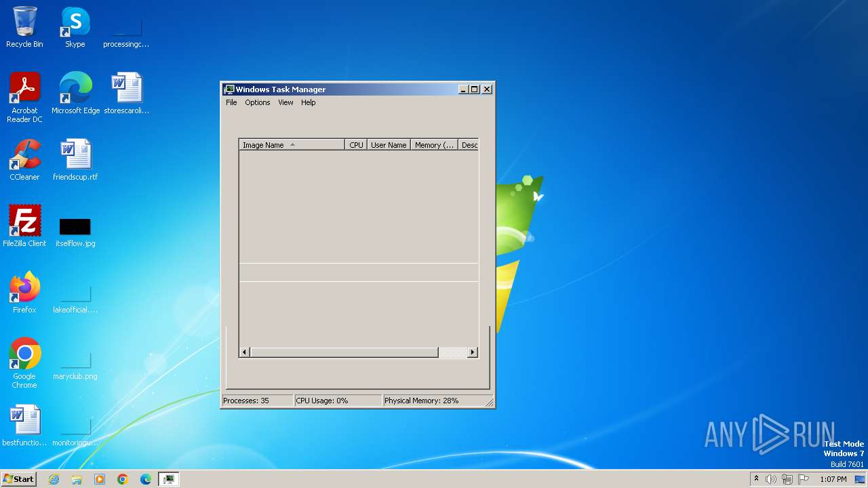Open the Action Center flag icon
Image resolution: width=868 pixels, height=488 pixels.
[x=804, y=479]
